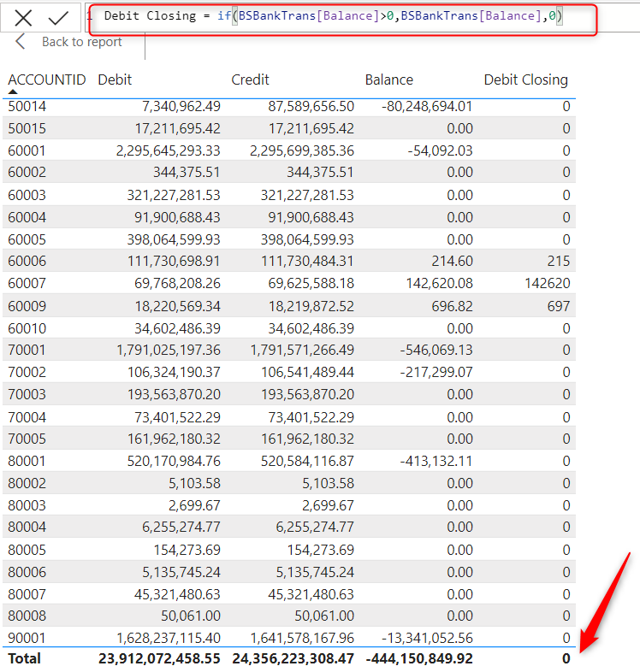Toggle the ACCOUNTID sort direction arrow
Image resolution: width=640 pixels, height=672 pixels.
coord(13,91)
